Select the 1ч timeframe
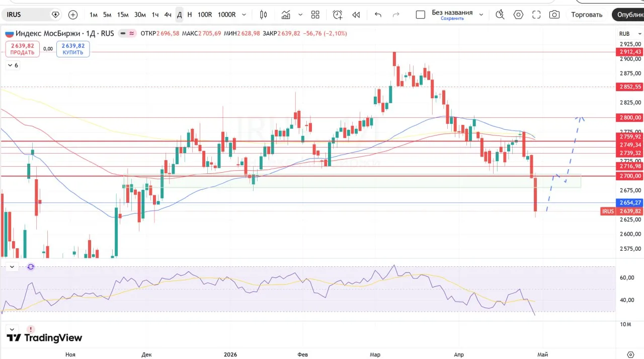 pyautogui.click(x=155, y=15)
